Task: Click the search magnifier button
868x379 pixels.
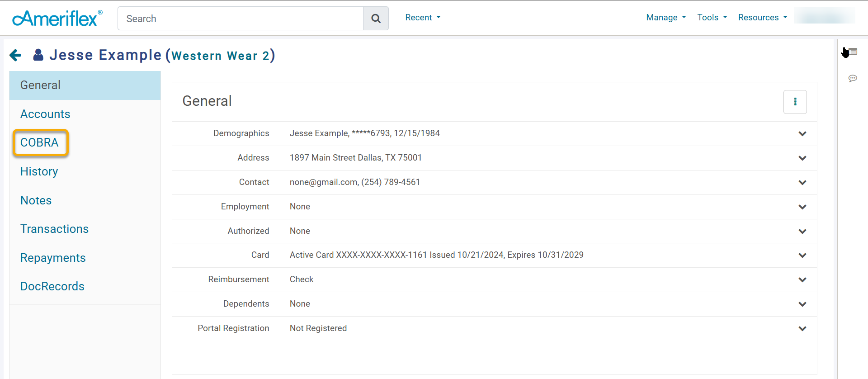Action: [376, 19]
